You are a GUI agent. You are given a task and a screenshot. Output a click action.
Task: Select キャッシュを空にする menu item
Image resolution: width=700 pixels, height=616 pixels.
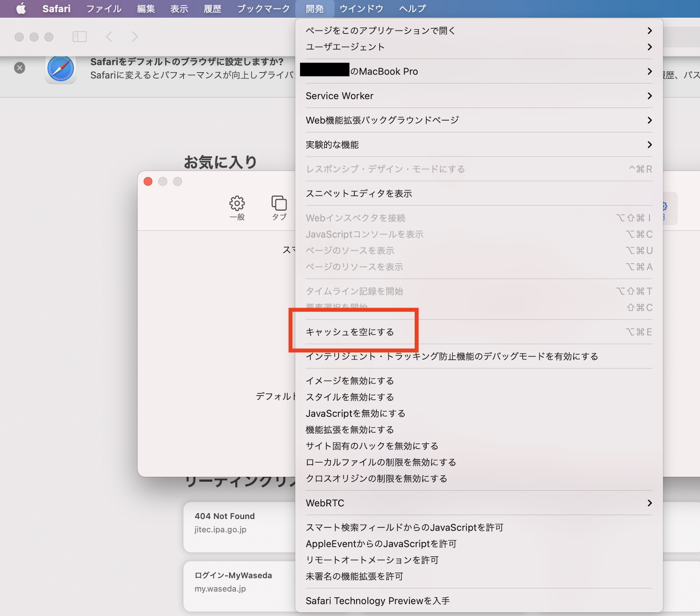(x=350, y=332)
